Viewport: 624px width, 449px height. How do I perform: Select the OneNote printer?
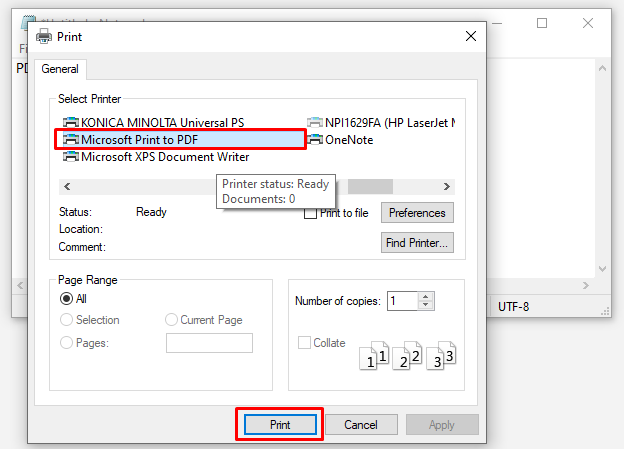[x=340, y=140]
